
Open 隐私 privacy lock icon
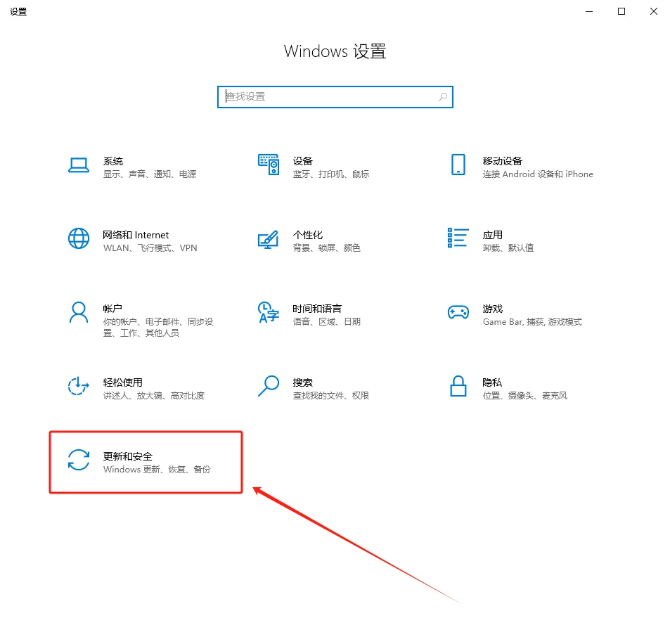click(458, 387)
